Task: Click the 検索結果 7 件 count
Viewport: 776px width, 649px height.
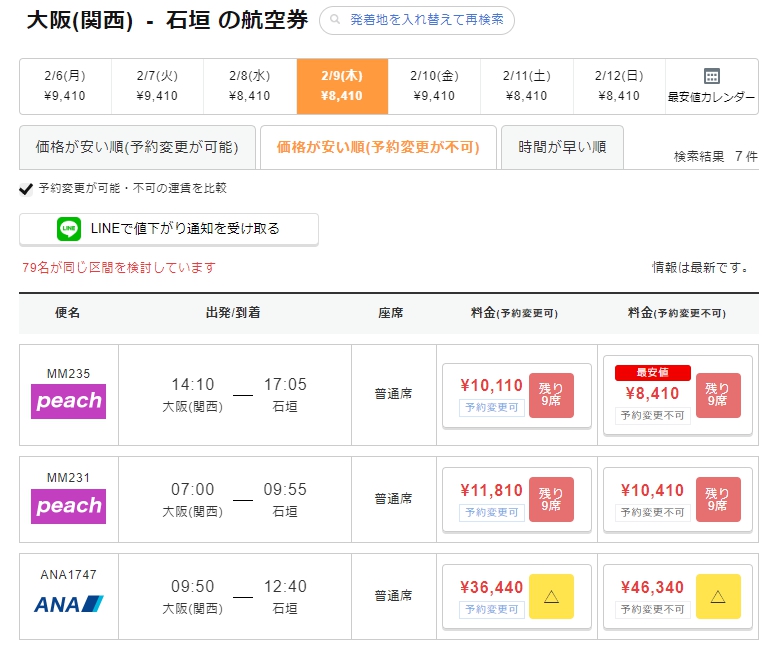Action: click(716, 157)
